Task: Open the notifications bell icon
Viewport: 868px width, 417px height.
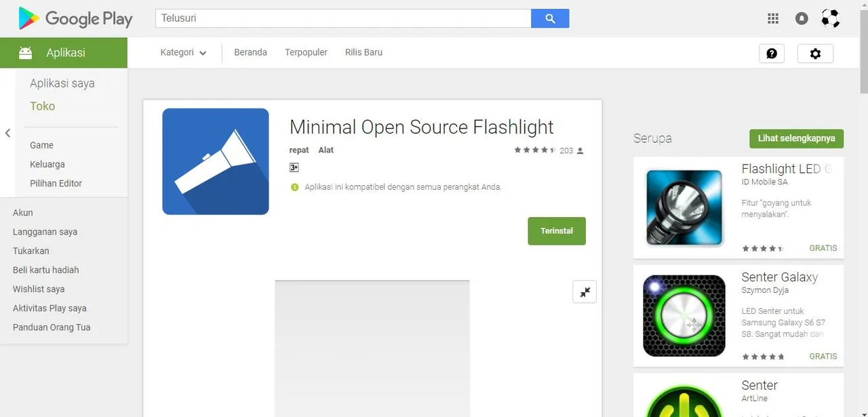Action: 802,18
